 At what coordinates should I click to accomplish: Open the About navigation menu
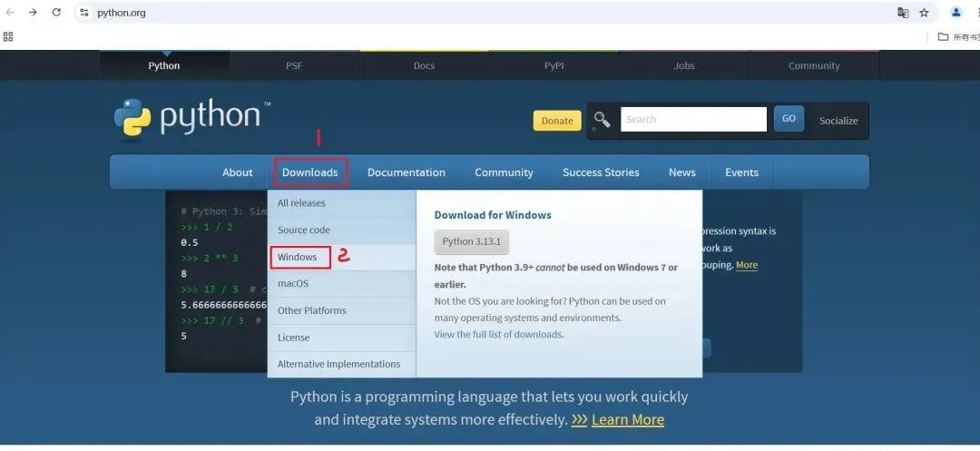point(238,172)
